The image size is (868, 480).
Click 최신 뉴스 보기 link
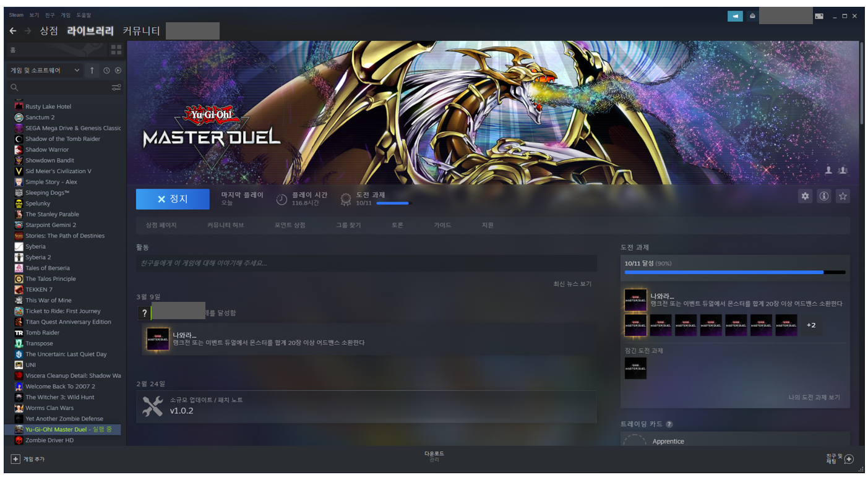tap(572, 284)
